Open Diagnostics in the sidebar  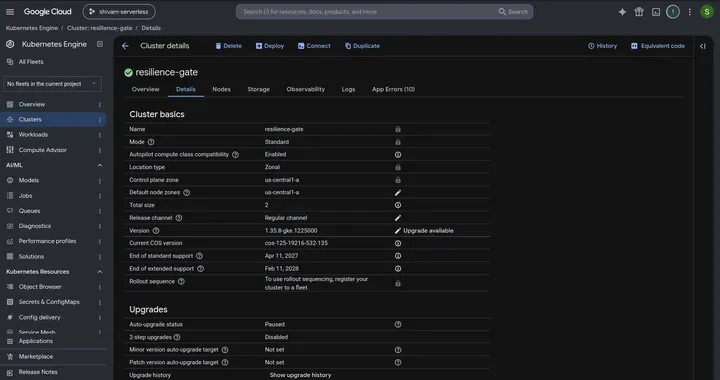34,226
